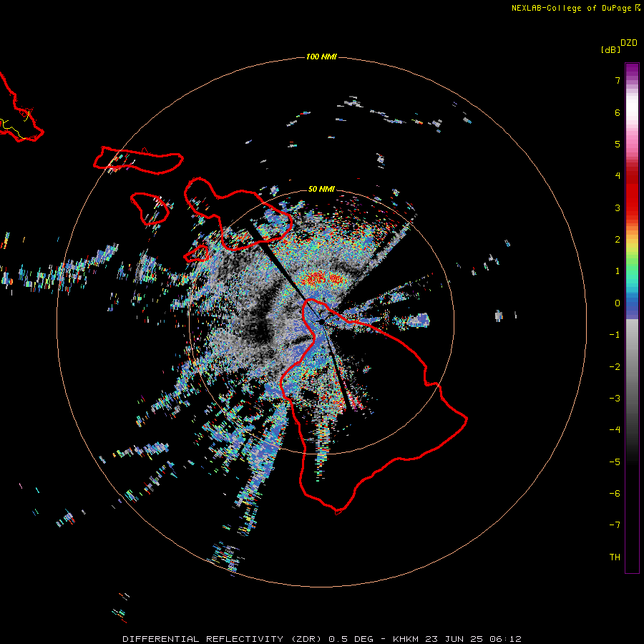This screenshot has height=644, width=644.
Task: Click the DIFFERENTIAL REFLECTIVITY (ZDR) title text
Action: 223,639
